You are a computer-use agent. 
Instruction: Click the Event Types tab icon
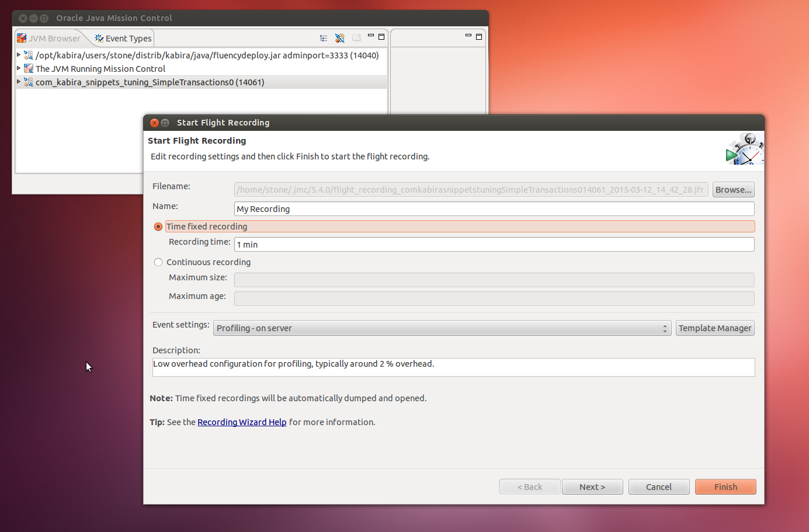(x=99, y=38)
